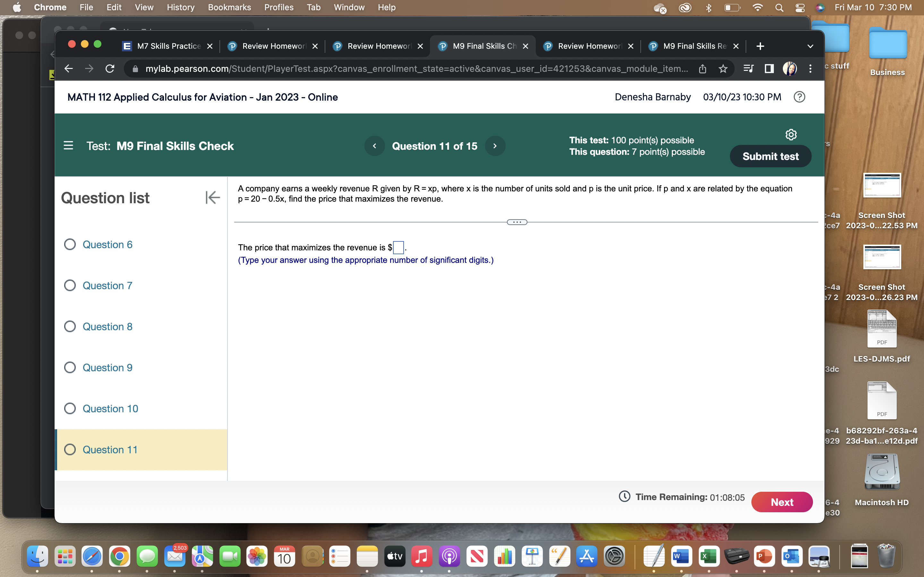The height and width of the screenshot is (577, 924).
Task: Select the Question 6 radio button
Action: (70, 244)
